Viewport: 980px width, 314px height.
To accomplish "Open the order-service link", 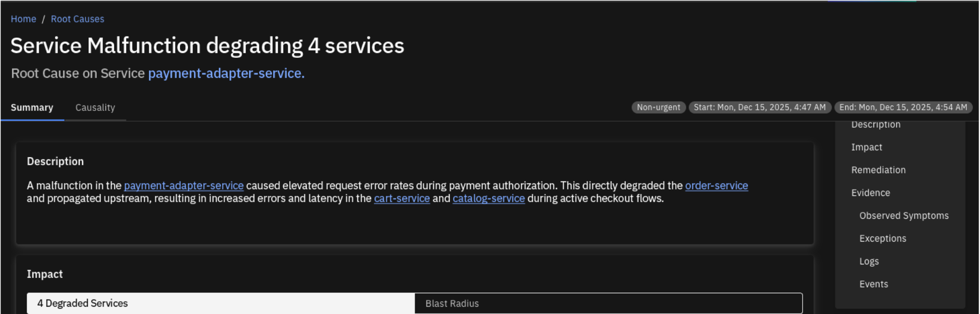I will [716, 186].
